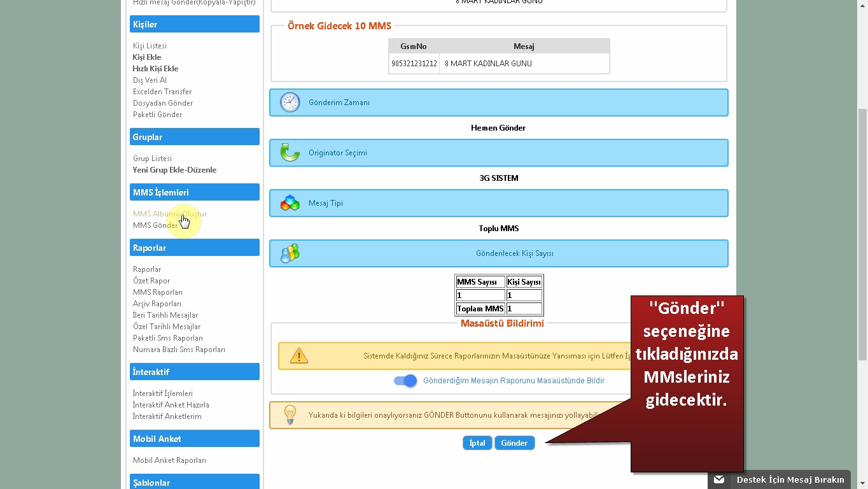Toggle desktop report notification switch off

point(405,381)
